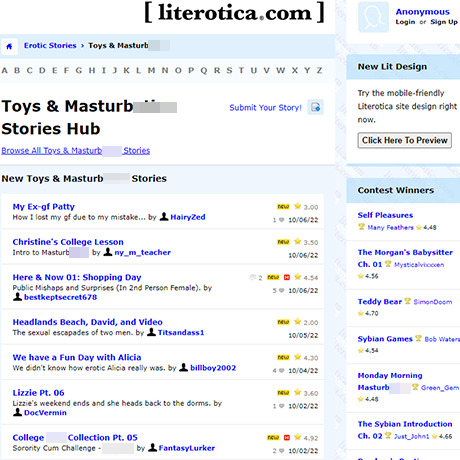Viewport: 460px width, 460px height.
Task: Click user icon beside DocVermin
Action: pos(17,412)
